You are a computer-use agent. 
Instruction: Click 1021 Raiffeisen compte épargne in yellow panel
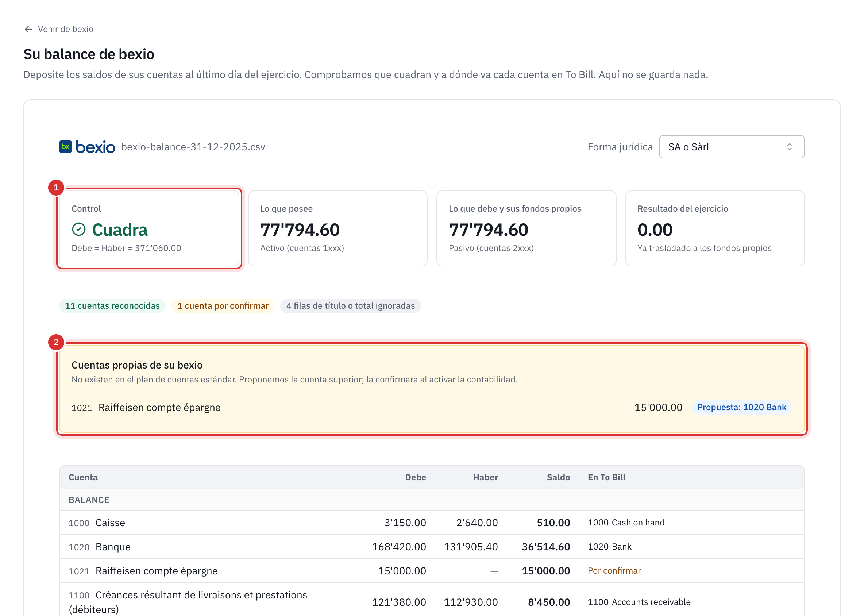[x=146, y=407]
